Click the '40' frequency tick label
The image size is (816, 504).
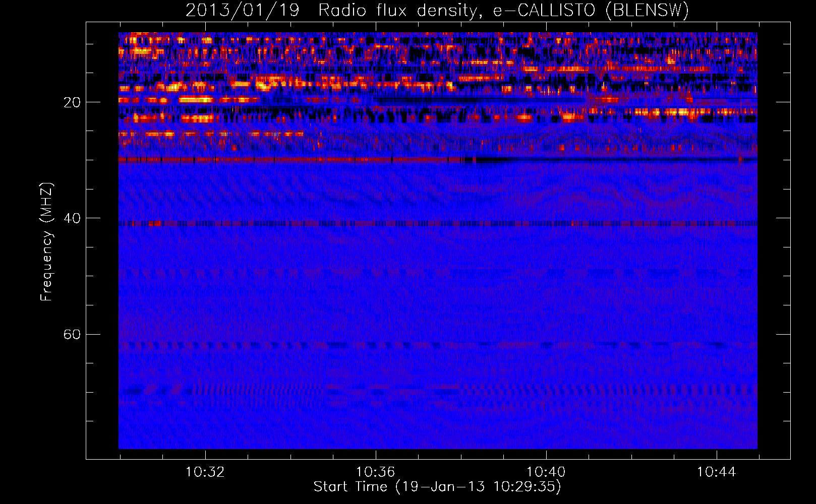72,218
